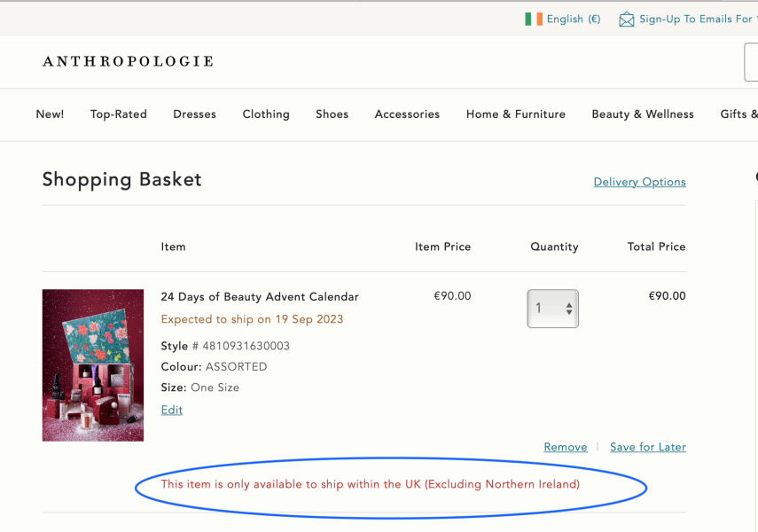Open the Clothing menu

pos(266,113)
